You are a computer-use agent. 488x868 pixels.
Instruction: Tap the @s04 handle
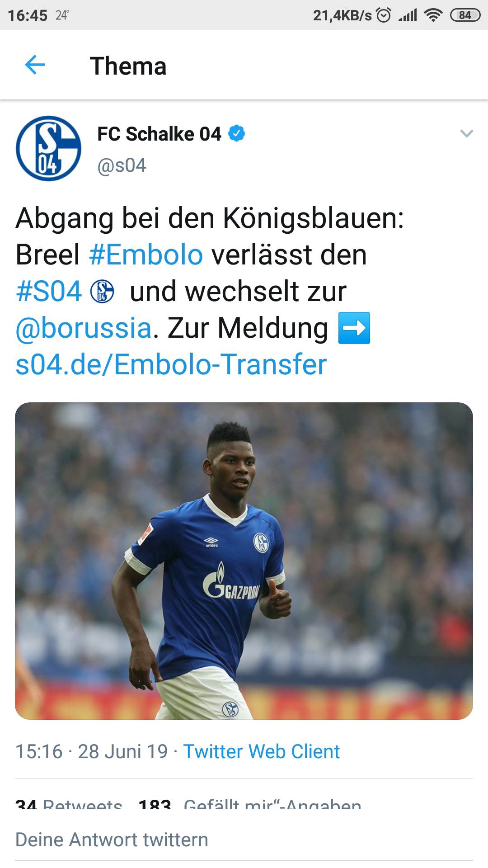pyautogui.click(x=122, y=165)
